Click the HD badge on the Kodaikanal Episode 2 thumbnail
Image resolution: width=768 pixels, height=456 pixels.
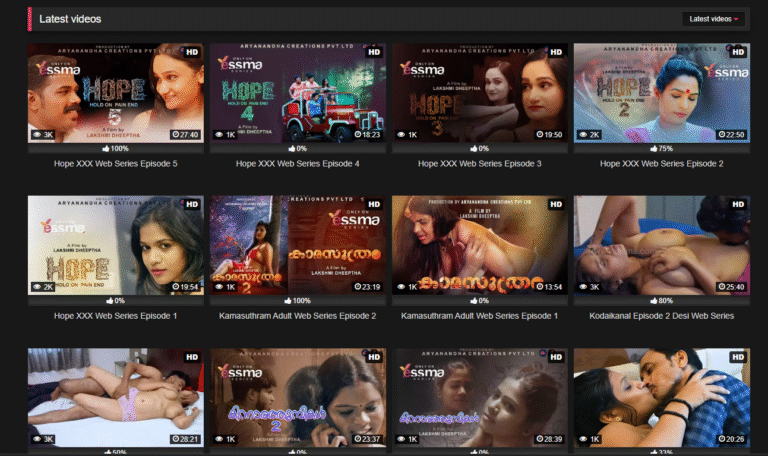(738, 203)
